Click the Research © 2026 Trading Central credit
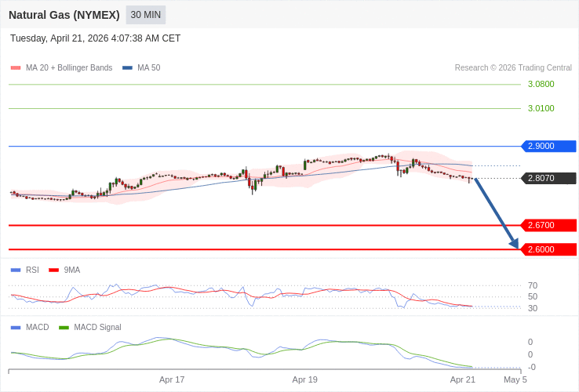579x392 pixels. click(513, 68)
